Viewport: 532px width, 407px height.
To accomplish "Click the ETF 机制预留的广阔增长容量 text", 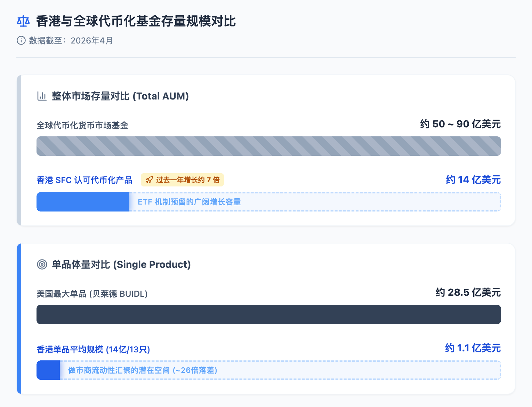I will pyautogui.click(x=189, y=202).
